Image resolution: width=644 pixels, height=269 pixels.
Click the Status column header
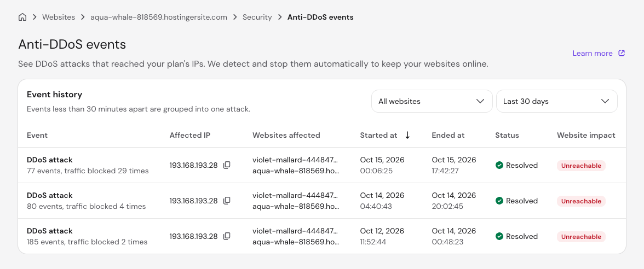coord(507,136)
